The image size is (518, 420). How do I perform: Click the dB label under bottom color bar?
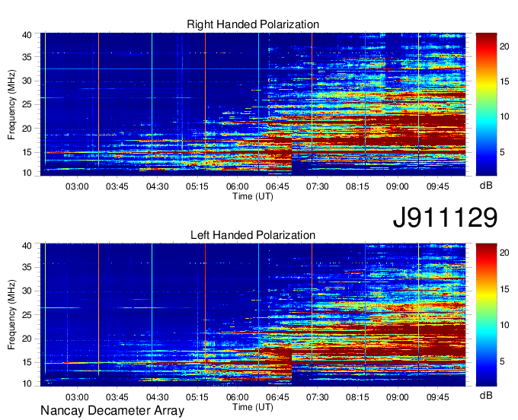tap(486, 395)
